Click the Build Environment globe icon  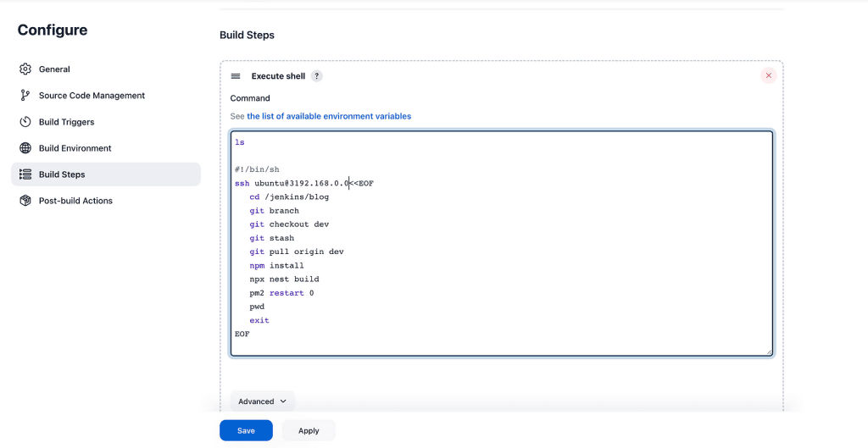coord(25,147)
